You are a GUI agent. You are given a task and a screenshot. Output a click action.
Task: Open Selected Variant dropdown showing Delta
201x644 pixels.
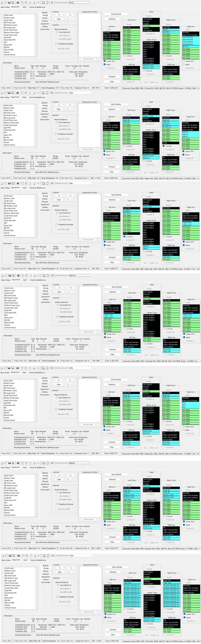coord(81,368)
